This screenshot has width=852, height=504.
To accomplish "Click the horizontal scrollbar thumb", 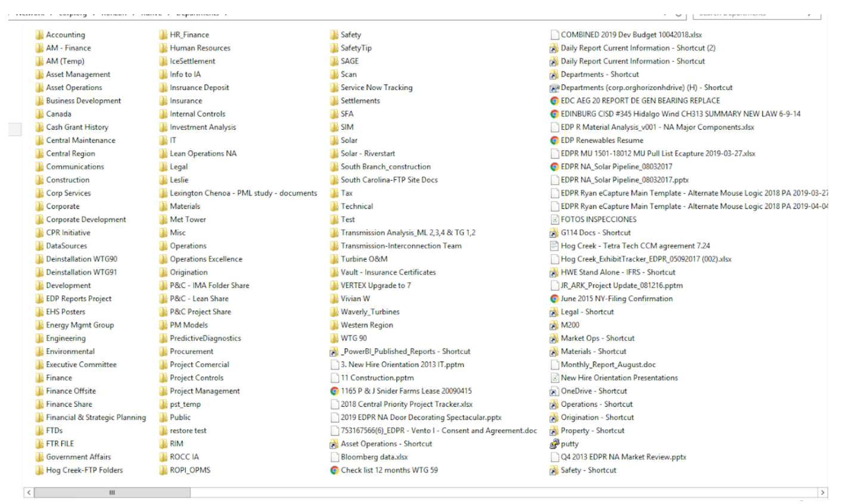I will 112,493.
